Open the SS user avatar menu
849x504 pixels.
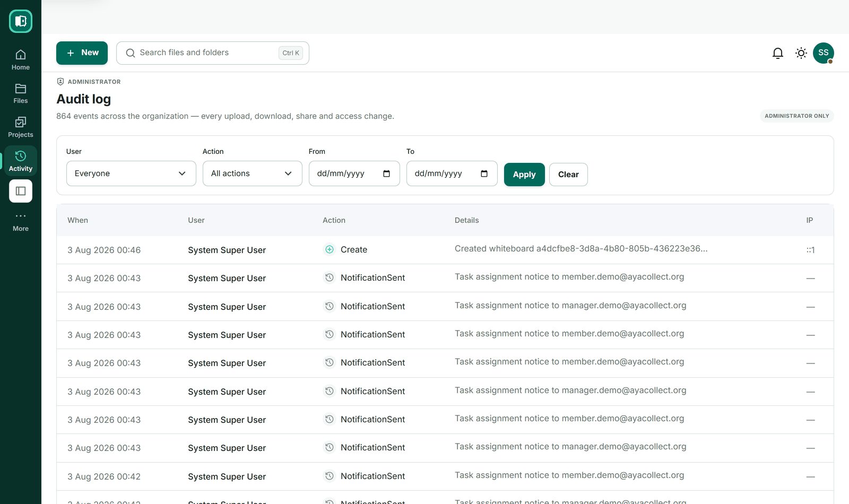(824, 53)
